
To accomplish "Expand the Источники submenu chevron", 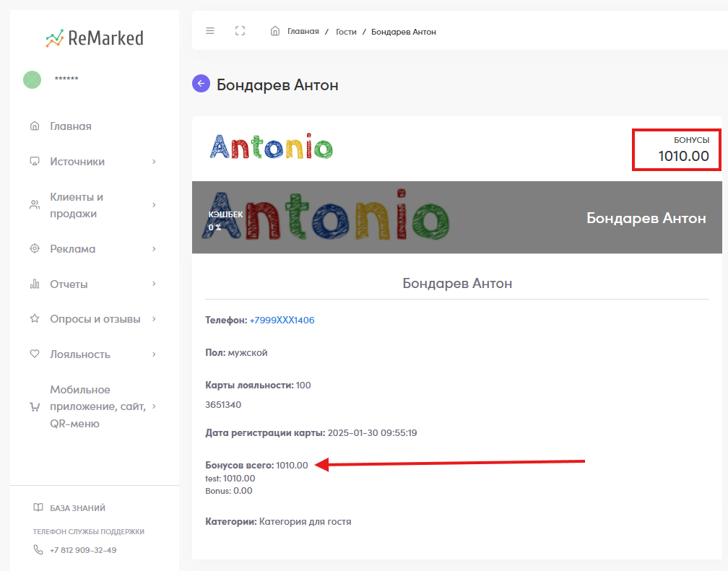I will (x=154, y=162).
